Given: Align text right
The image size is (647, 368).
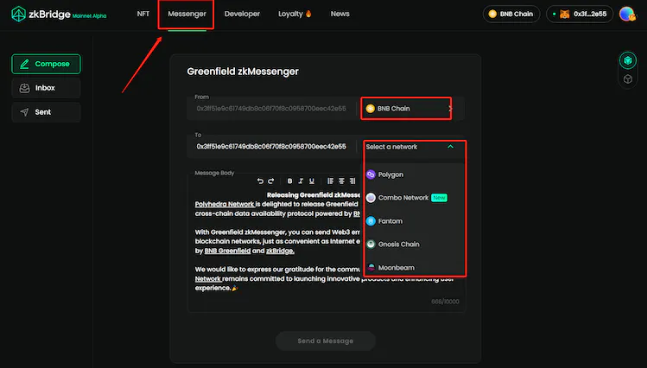Looking at the screenshot, I should [x=352, y=181].
